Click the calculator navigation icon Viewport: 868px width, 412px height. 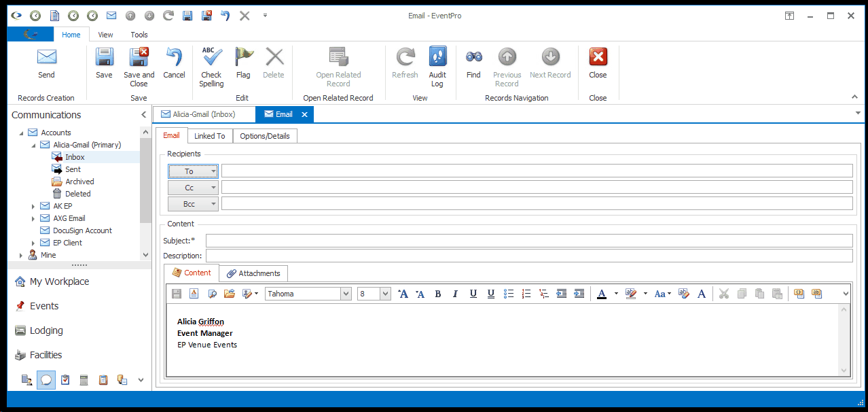pos(84,380)
